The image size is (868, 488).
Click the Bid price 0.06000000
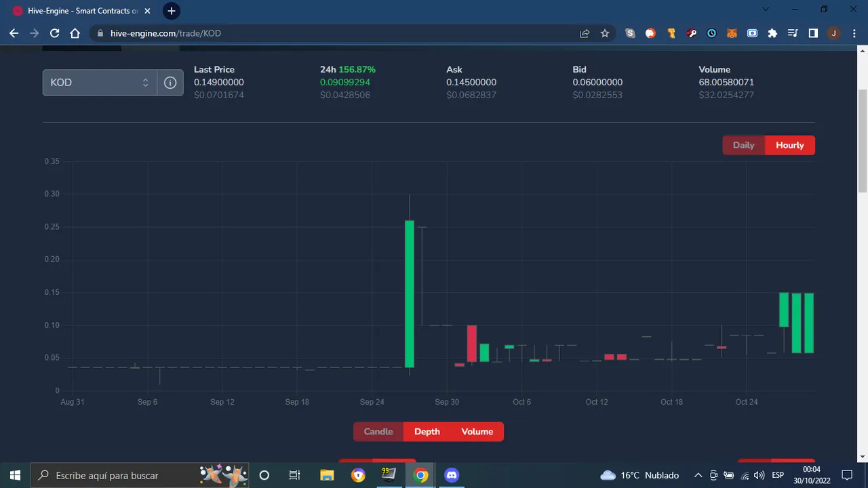[x=597, y=82]
